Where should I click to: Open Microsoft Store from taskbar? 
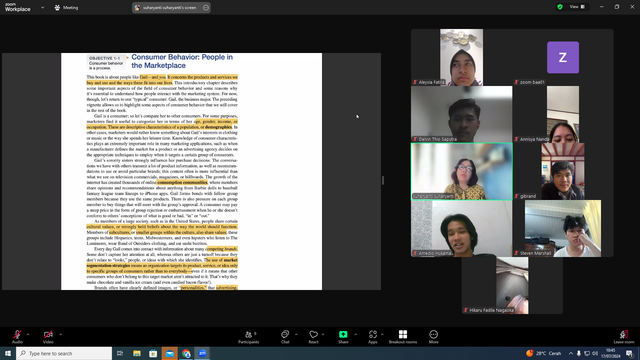click(x=153, y=353)
